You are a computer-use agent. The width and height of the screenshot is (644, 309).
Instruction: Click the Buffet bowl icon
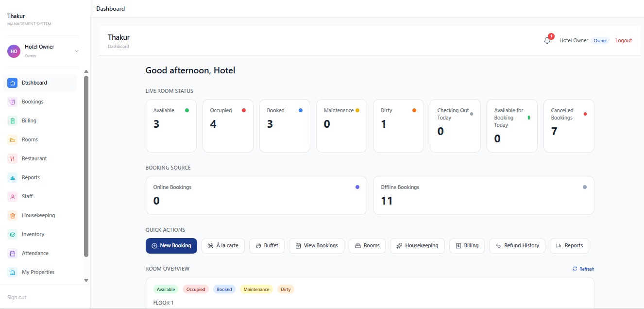coord(258,246)
